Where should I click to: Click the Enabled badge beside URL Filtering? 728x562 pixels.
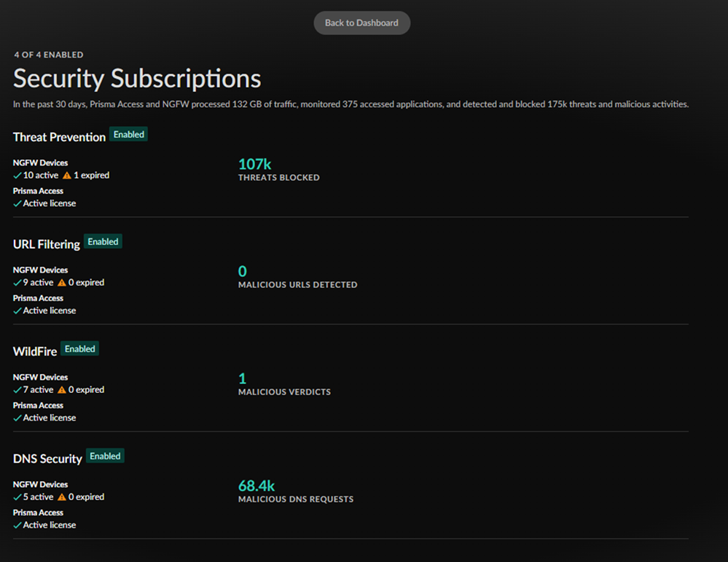(103, 242)
